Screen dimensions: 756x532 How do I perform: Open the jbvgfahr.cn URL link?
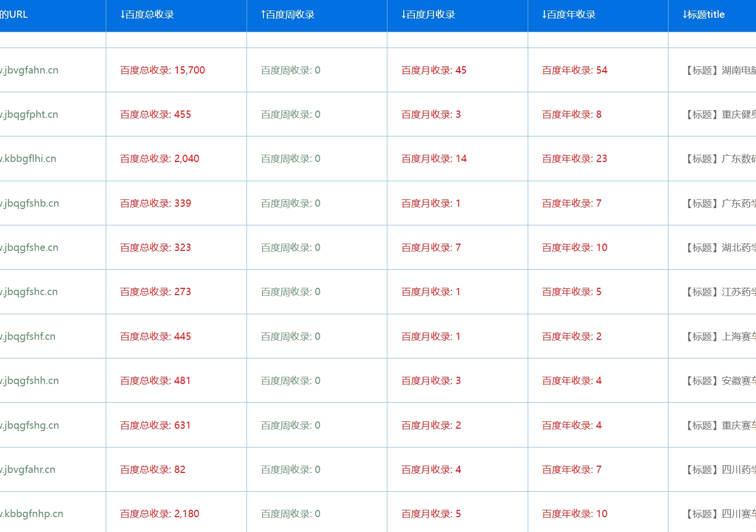(x=28, y=470)
